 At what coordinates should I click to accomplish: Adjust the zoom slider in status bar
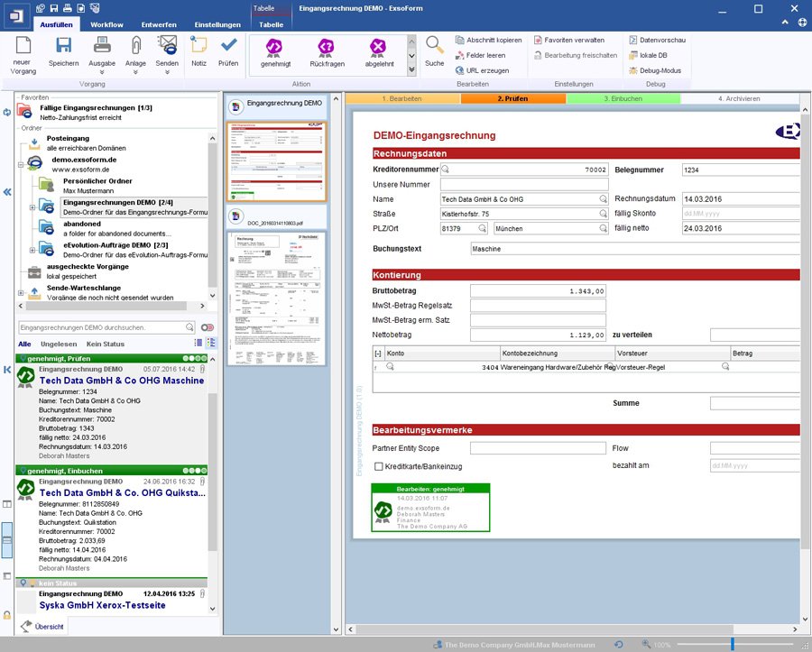click(732, 644)
